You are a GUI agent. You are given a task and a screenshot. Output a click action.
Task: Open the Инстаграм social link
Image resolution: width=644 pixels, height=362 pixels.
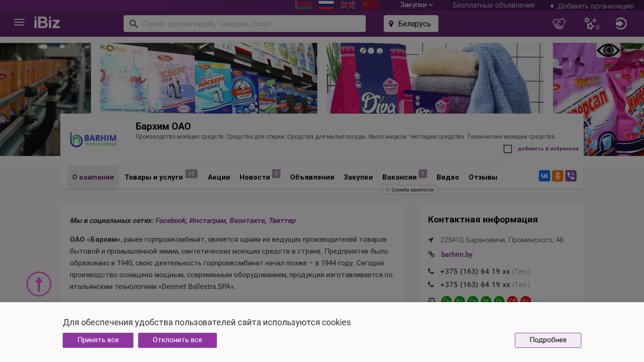click(207, 221)
